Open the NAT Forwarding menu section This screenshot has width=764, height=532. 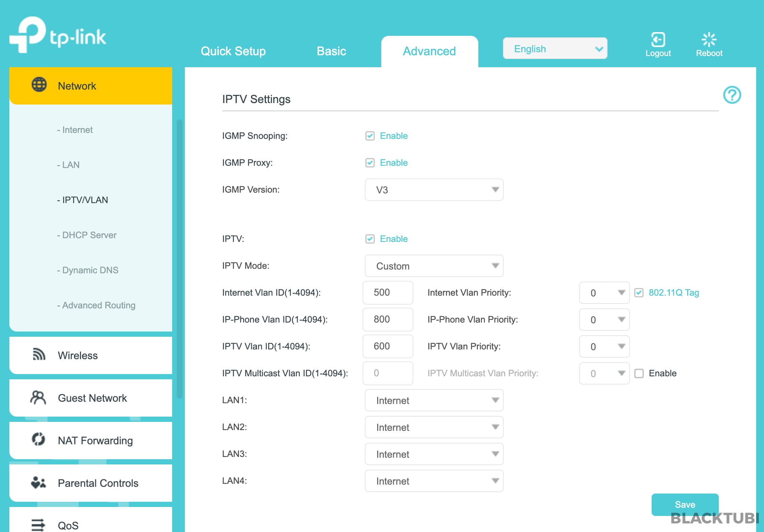(x=91, y=441)
